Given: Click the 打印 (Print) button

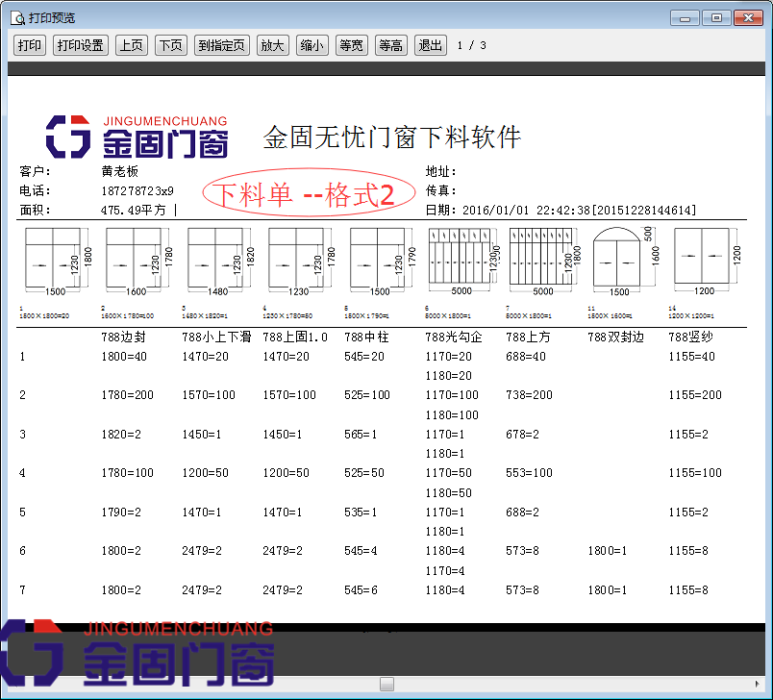Looking at the screenshot, I should pos(29,44).
